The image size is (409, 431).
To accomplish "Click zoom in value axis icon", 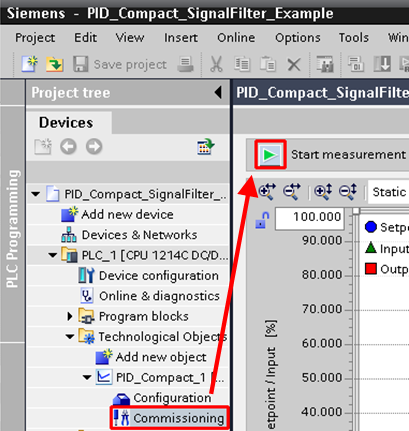I will point(323,192).
